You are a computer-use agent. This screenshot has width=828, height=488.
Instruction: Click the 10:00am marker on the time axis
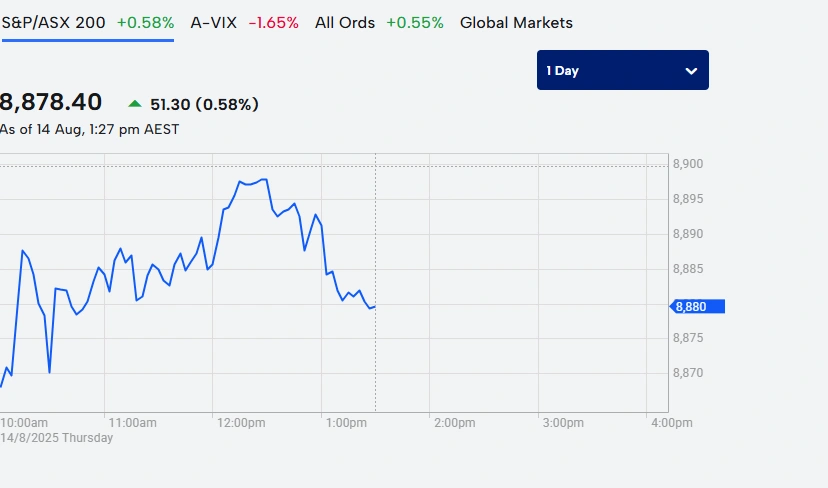(x=24, y=423)
